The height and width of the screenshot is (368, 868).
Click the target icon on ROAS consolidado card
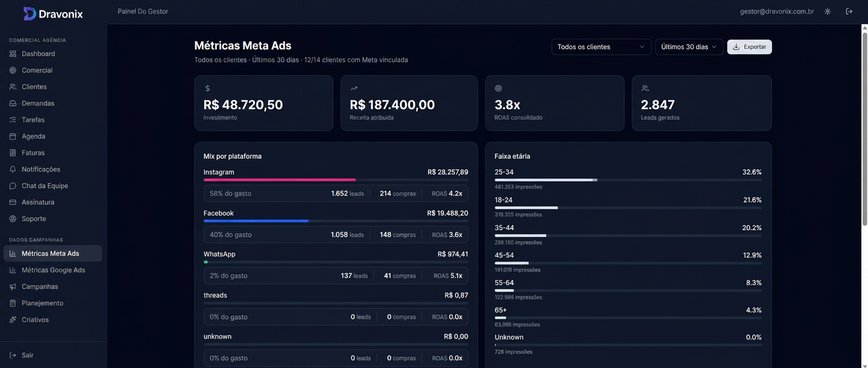point(498,88)
